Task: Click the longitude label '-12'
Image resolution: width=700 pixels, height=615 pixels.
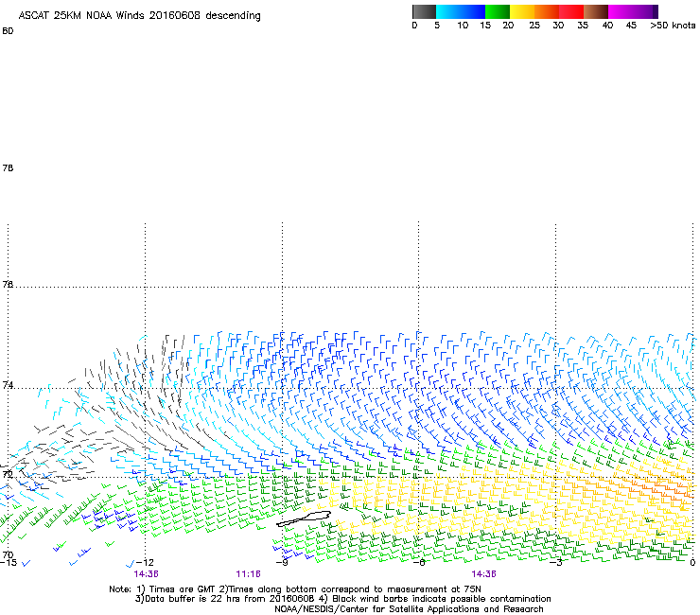Action: pyautogui.click(x=145, y=562)
